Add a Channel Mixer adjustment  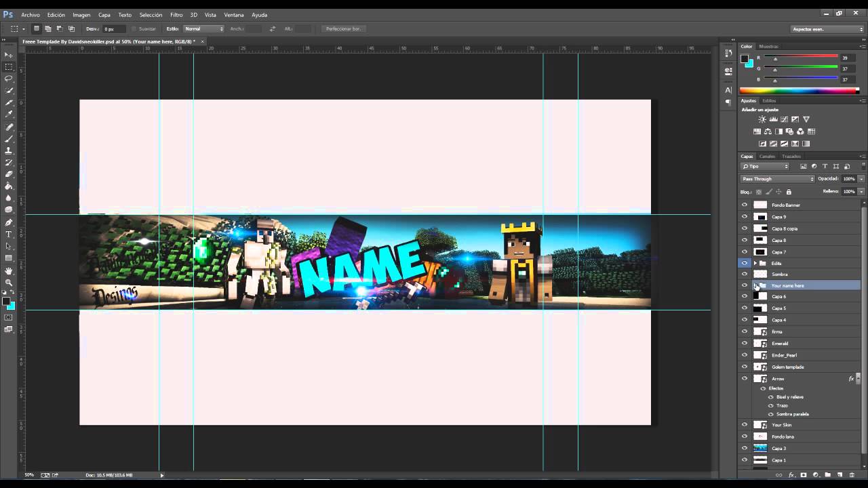[x=801, y=131]
